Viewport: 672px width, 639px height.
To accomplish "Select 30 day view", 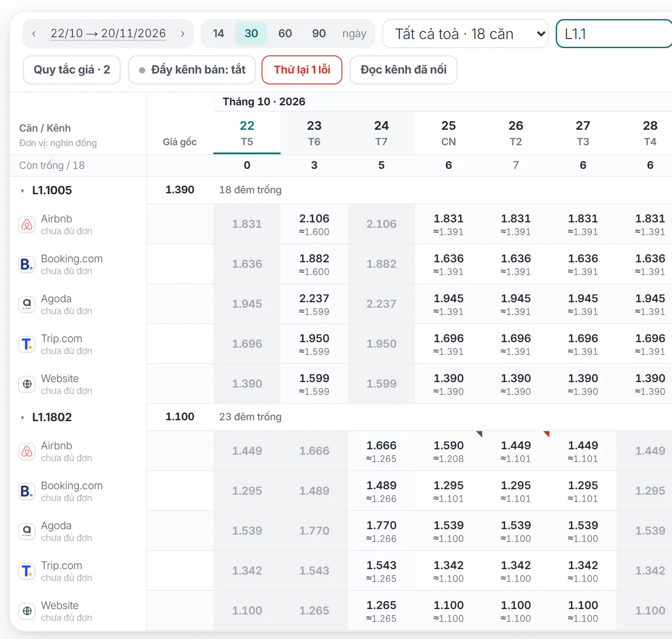I will coord(251,34).
